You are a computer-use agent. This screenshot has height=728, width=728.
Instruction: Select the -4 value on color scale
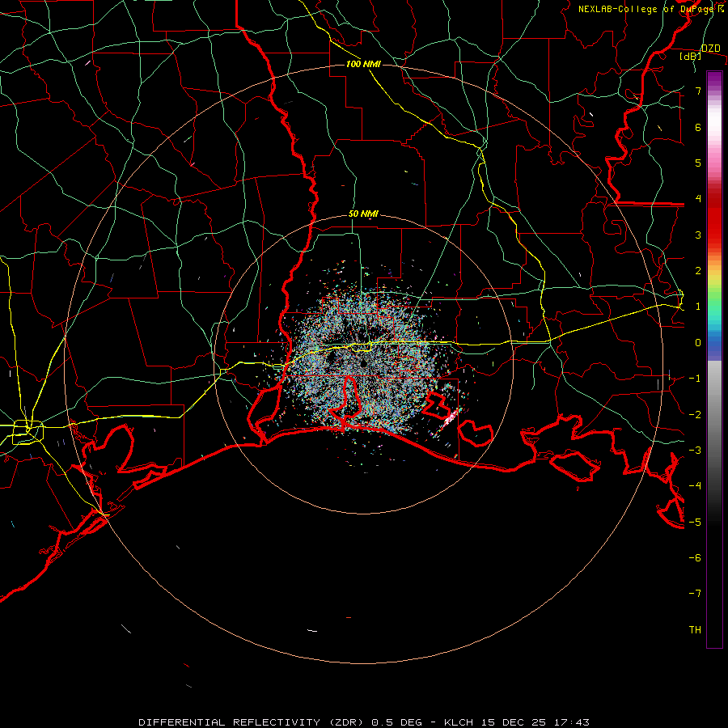(695, 486)
